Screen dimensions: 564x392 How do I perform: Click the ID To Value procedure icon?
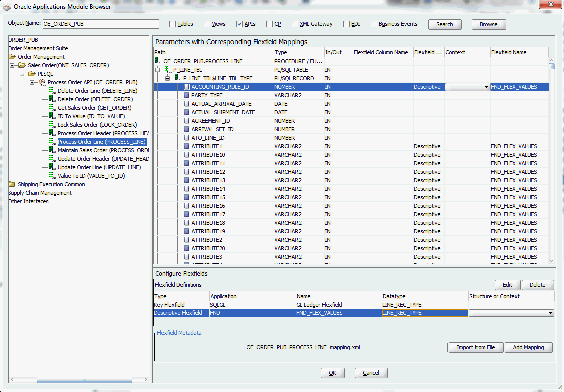(x=53, y=116)
